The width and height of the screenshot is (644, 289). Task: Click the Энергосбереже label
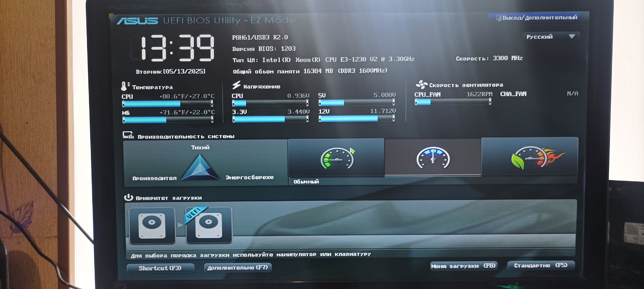tap(250, 177)
